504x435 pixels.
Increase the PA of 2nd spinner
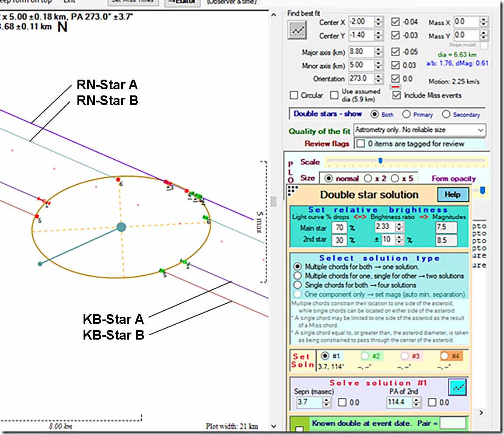point(416,400)
